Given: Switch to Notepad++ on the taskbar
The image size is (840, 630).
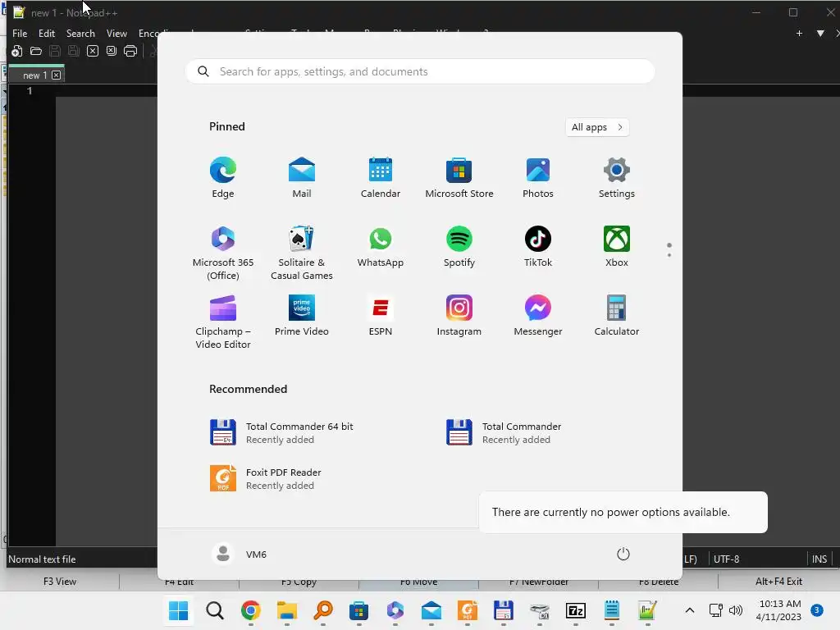Looking at the screenshot, I should click(647, 610).
